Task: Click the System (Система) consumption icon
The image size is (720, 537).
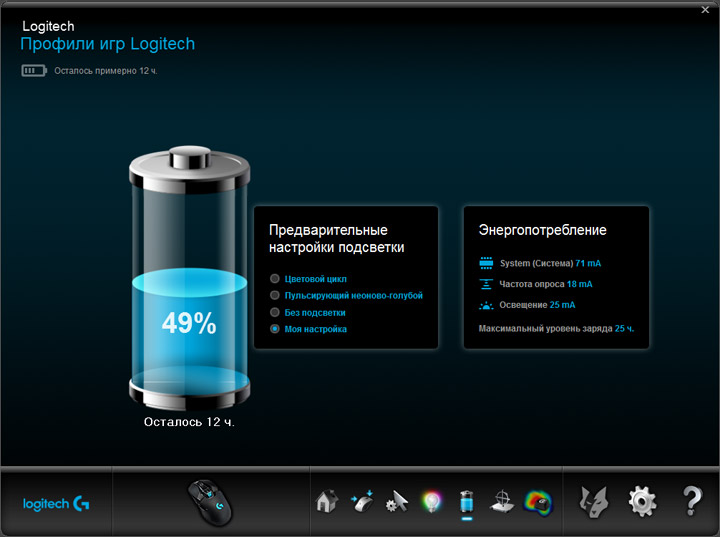Action: [486, 263]
